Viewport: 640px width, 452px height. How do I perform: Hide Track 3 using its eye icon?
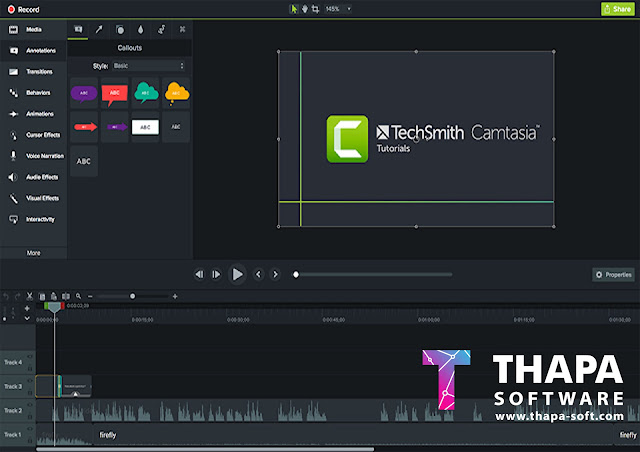pyautogui.click(x=30, y=381)
